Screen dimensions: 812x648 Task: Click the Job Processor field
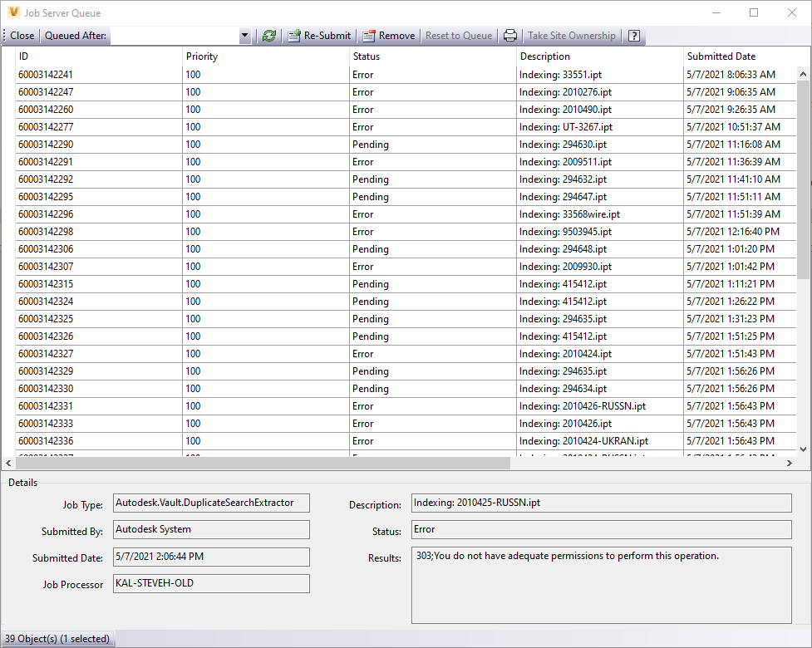coord(212,583)
